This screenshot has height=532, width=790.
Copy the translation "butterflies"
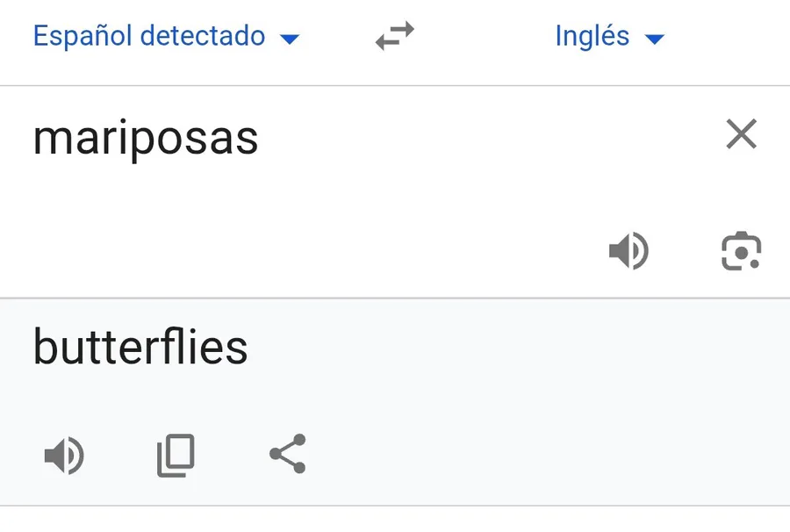click(176, 456)
